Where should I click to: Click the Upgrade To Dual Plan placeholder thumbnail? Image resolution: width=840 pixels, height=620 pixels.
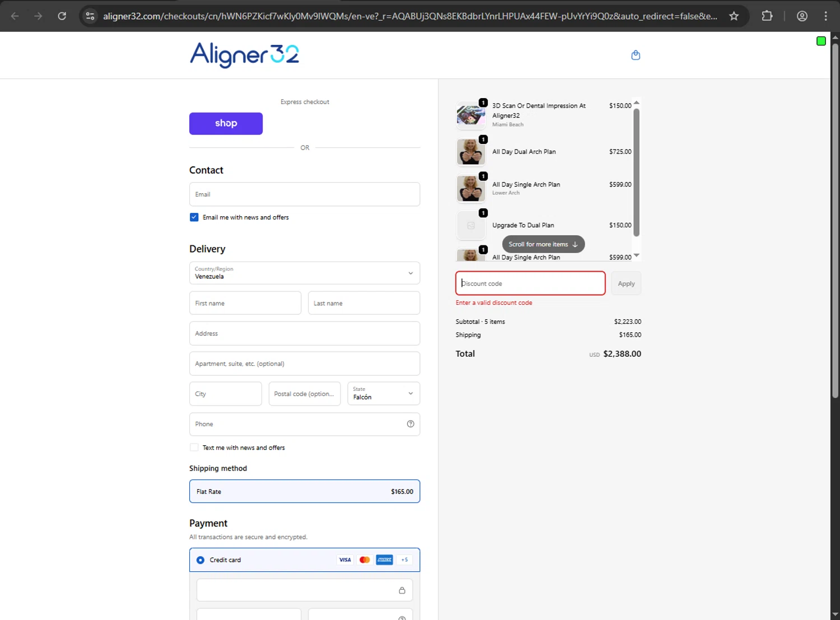tap(471, 225)
